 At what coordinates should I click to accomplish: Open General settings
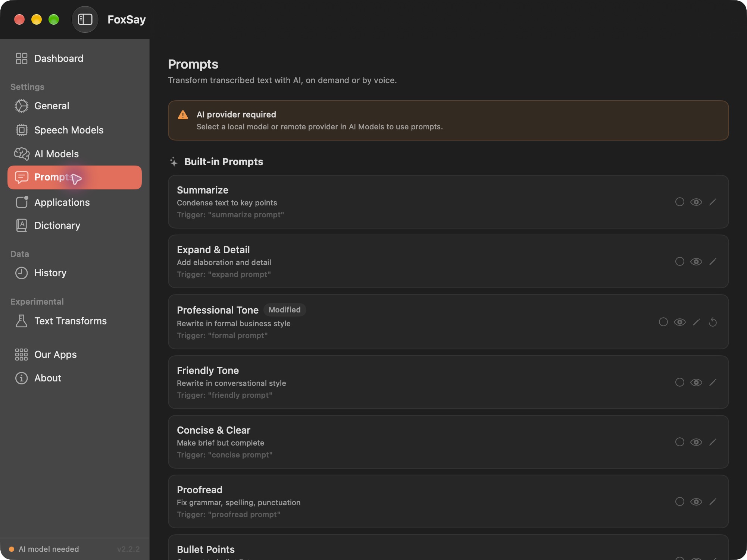click(75, 106)
